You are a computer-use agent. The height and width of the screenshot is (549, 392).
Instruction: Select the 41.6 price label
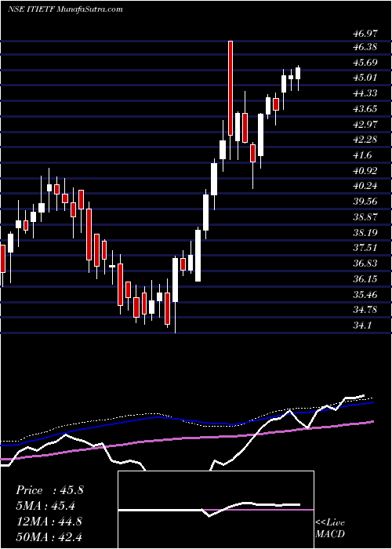[362, 155]
